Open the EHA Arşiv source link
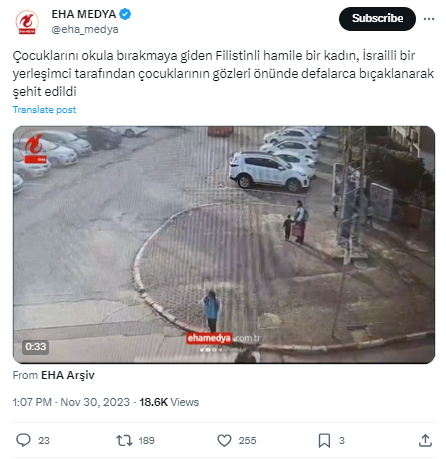 click(x=68, y=375)
